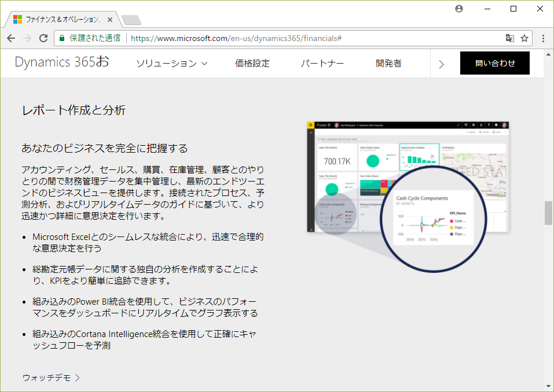Click the green secure padlock icon
Image resolution: width=554 pixels, height=392 pixels.
tap(62, 38)
